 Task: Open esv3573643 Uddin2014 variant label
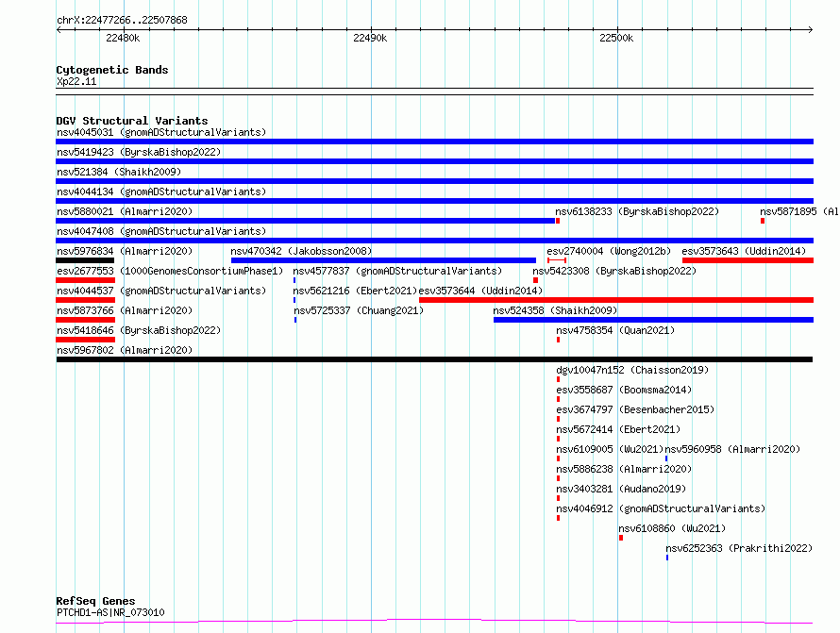(744, 251)
